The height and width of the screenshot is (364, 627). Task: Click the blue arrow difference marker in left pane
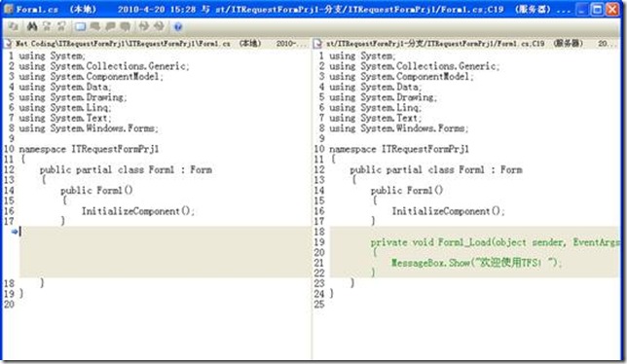tap(15, 232)
